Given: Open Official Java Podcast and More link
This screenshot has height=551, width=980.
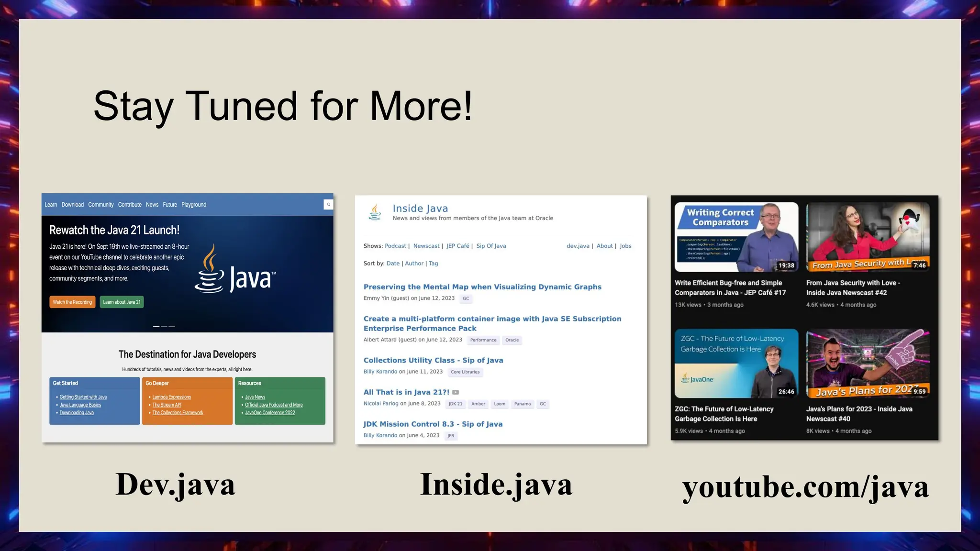Looking at the screenshot, I should (x=274, y=405).
